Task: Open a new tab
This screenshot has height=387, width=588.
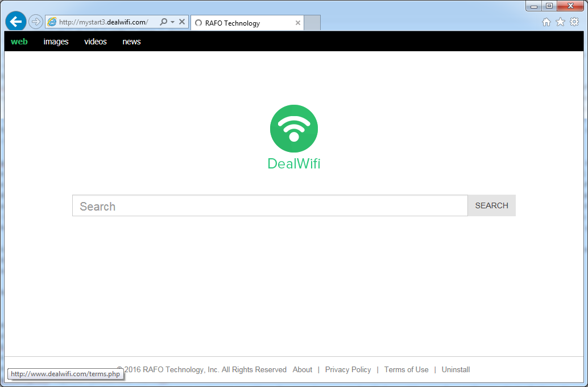Action: tap(312, 23)
